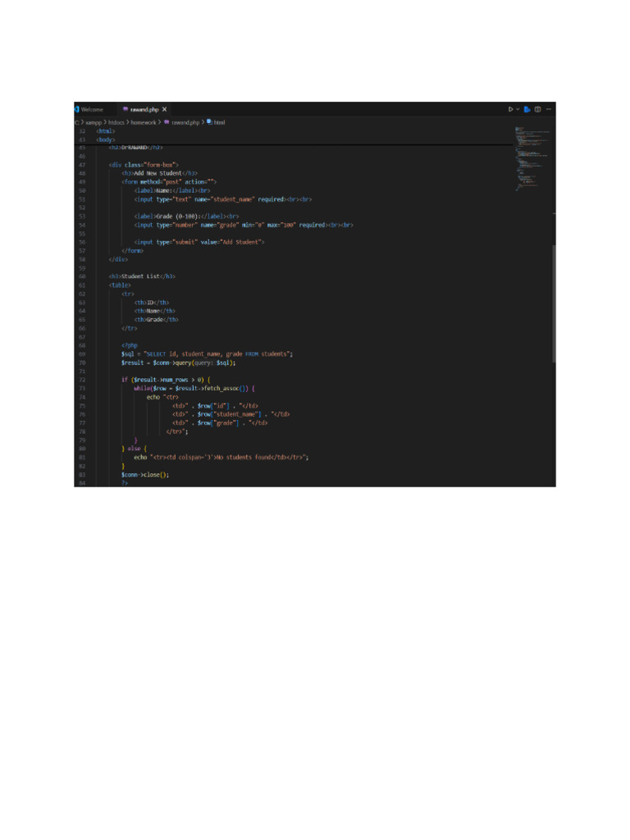Click the student_name input line
Viewport: 630px width, 840px height.
pyautogui.click(x=223, y=199)
